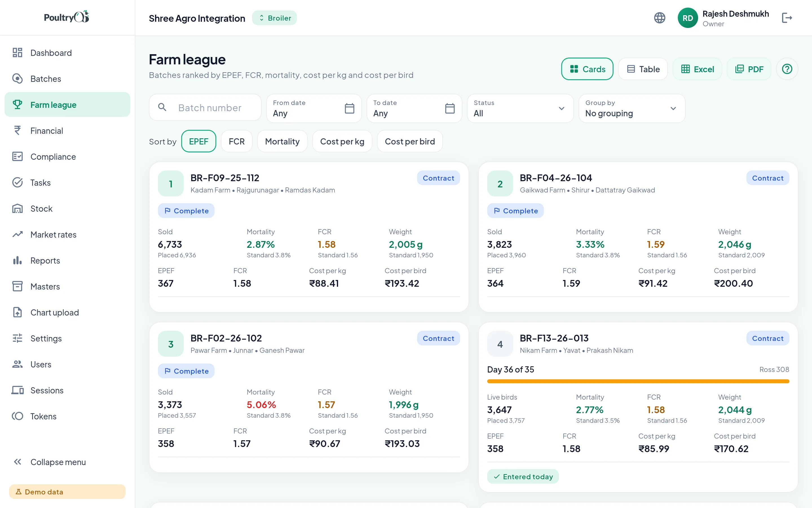Expand the Group by dropdown
The image size is (812, 508).
tap(632, 108)
